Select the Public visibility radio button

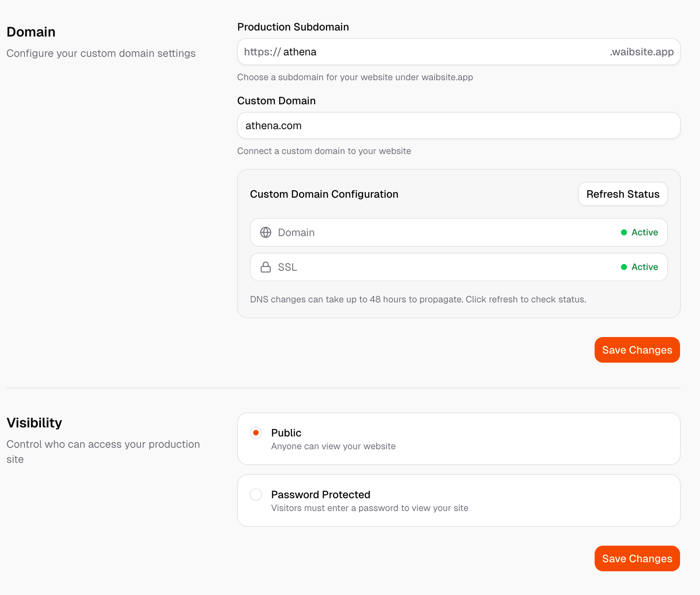[x=256, y=433]
